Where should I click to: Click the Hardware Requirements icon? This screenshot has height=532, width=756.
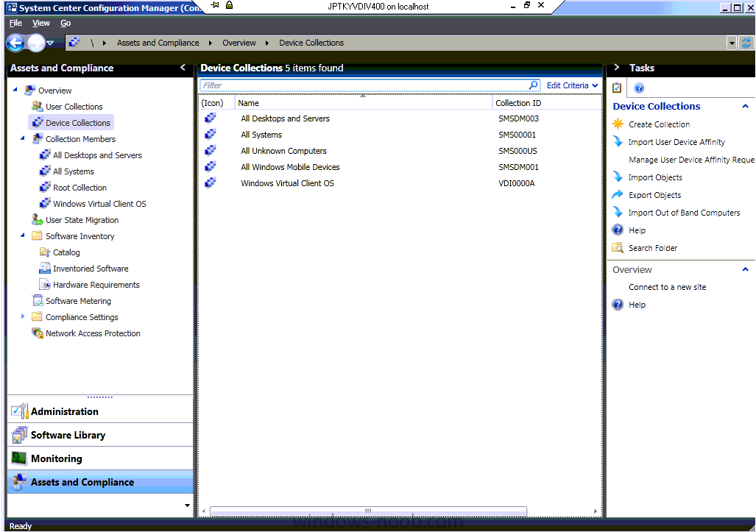click(45, 284)
